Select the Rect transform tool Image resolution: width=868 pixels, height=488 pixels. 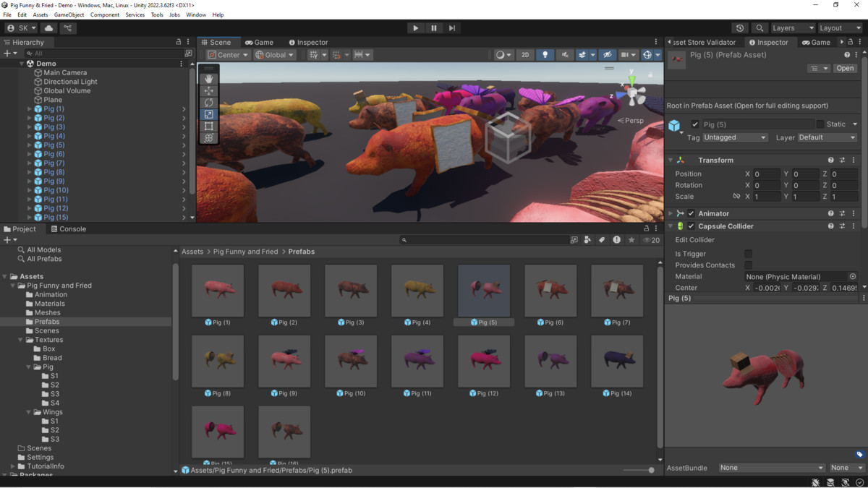209,126
